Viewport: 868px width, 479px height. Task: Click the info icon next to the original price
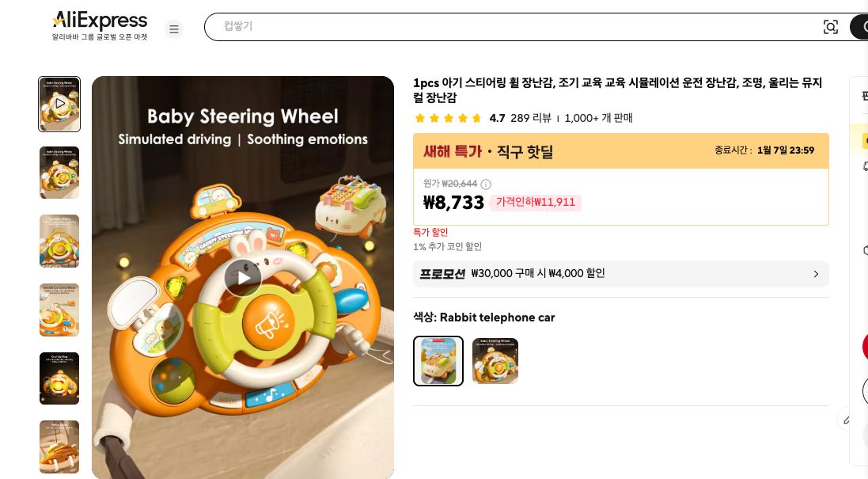pyautogui.click(x=485, y=184)
